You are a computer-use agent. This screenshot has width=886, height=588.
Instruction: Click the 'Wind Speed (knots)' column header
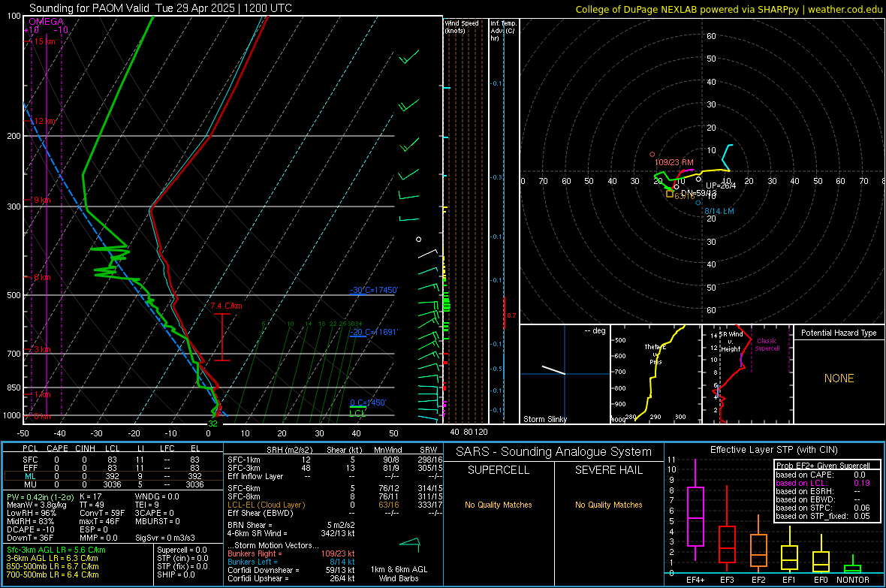(462, 26)
